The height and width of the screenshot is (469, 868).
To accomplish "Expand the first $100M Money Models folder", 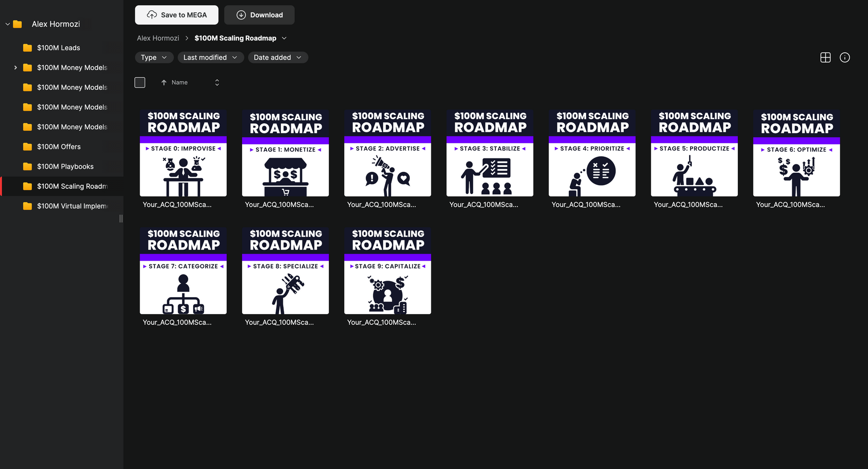I will [16, 68].
